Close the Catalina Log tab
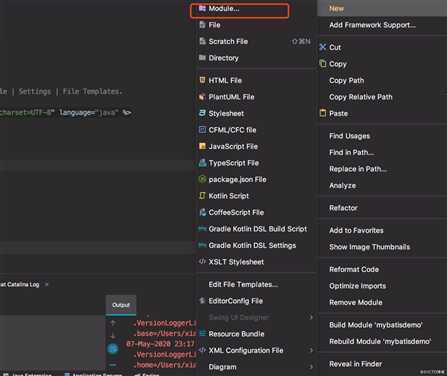Image resolution: width=447 pixels, height=376 pixels. tap(47, 284)
